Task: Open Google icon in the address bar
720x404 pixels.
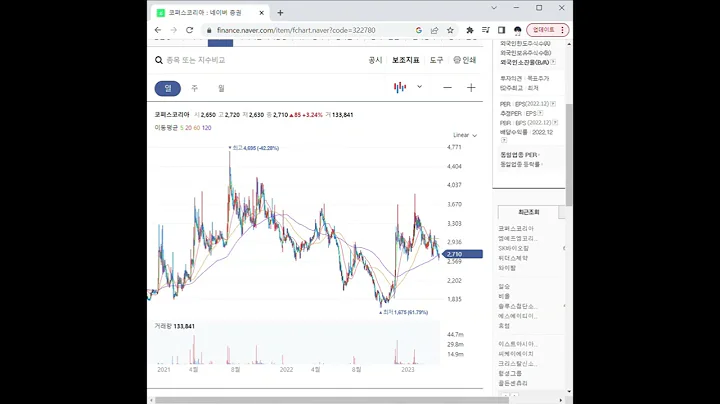Action: (418, 30)
